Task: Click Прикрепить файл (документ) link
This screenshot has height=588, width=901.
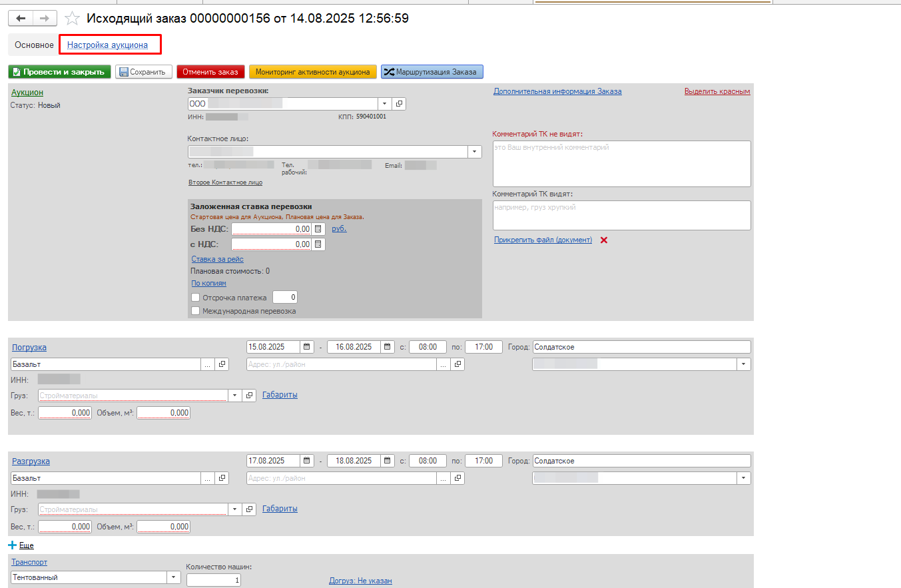Action: click(543, 240)
